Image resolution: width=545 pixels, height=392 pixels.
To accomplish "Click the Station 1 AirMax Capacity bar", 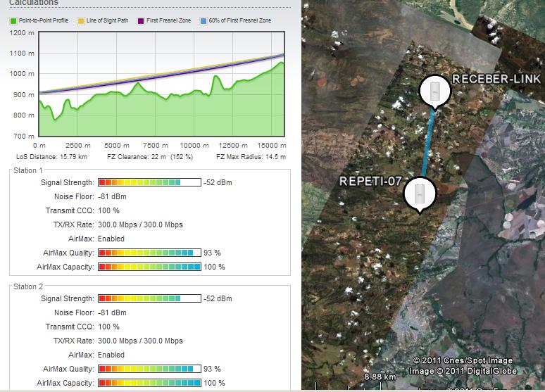I will tap(149, 267).
